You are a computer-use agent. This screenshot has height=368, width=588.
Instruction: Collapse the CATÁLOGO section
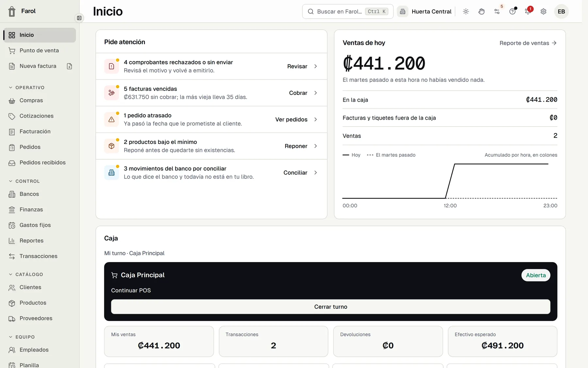tap(26, 274)
